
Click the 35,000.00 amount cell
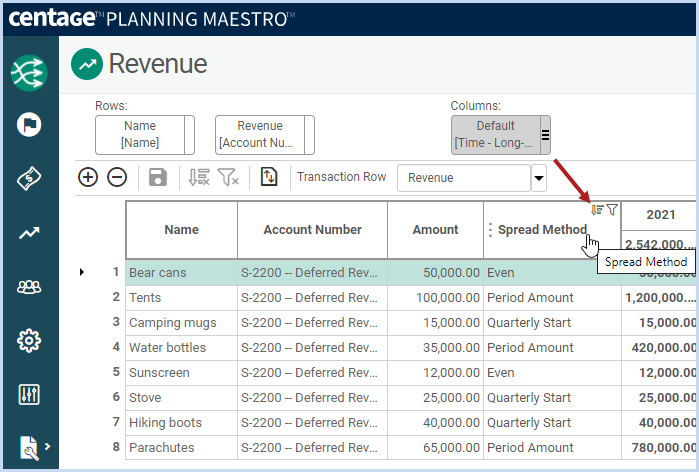[435, 348]
